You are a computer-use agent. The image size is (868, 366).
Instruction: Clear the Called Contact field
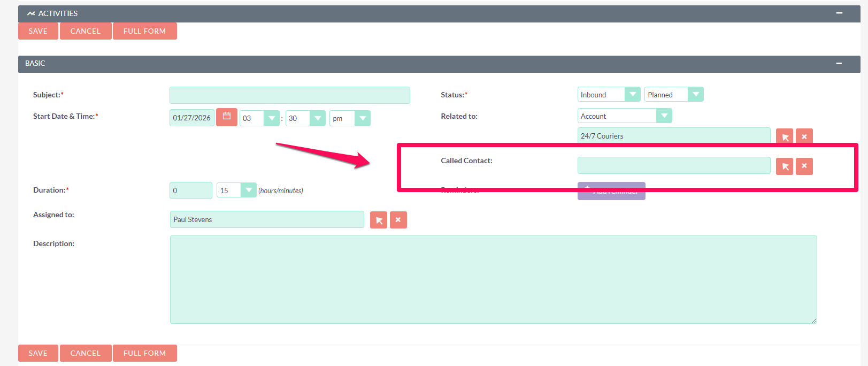tap(804, 166)
